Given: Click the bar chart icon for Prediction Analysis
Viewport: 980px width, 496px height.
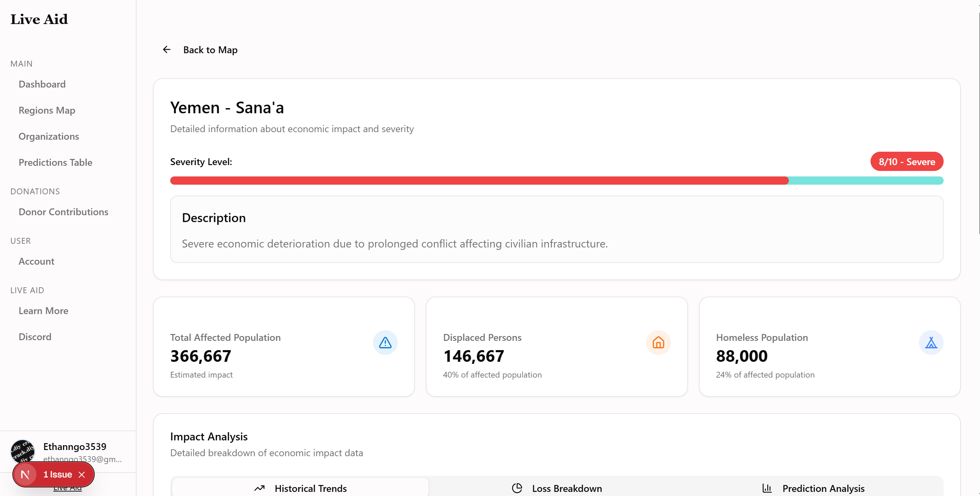Looking at the screenshot, I should 767,488.
